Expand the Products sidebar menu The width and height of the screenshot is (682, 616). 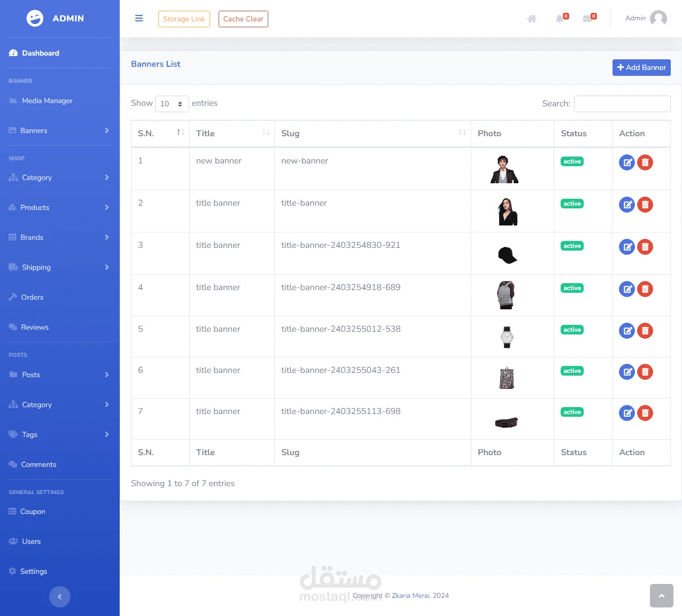tap(59, 207)
